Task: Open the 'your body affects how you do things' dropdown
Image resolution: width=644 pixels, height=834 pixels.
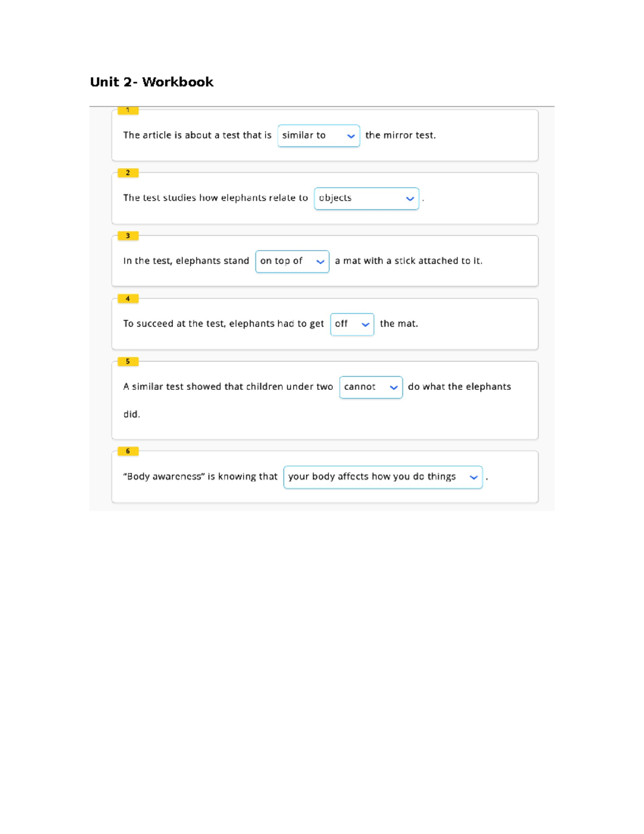Action: click(x=383, y=477)
